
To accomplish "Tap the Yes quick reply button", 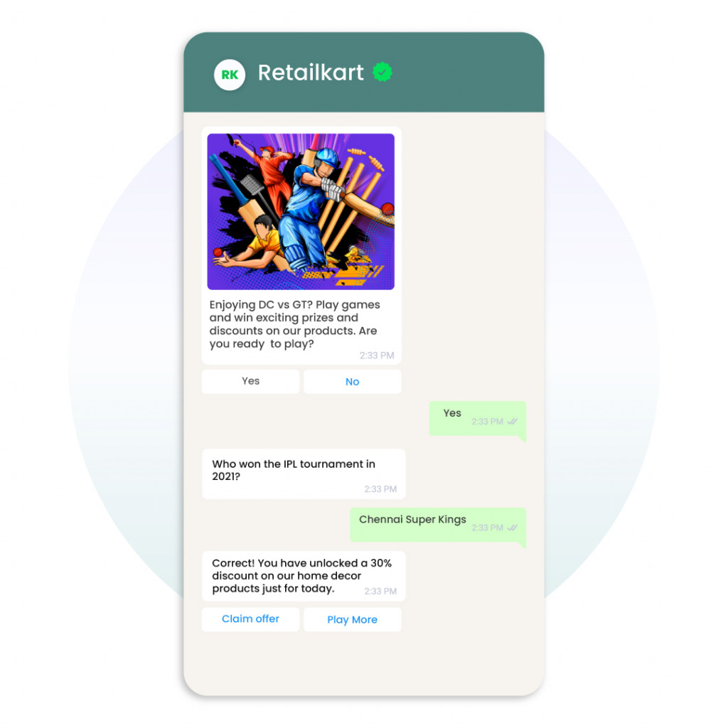I will tap(251, 382).
